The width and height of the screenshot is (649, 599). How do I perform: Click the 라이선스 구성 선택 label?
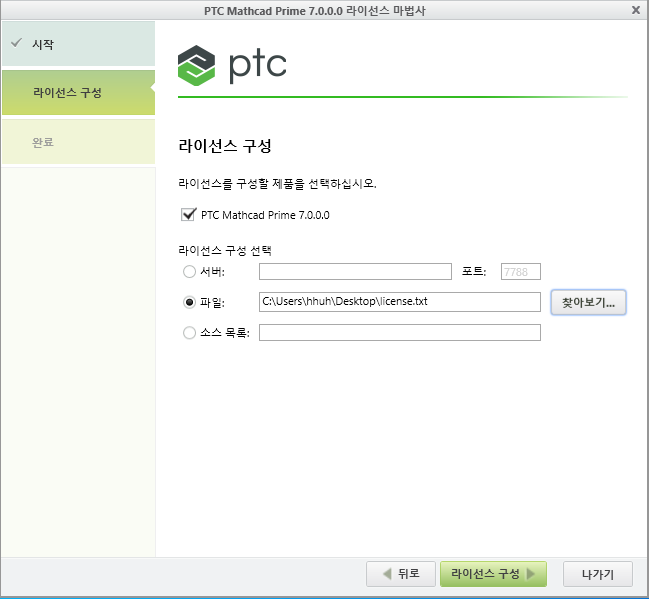click(x=225, y=250)
